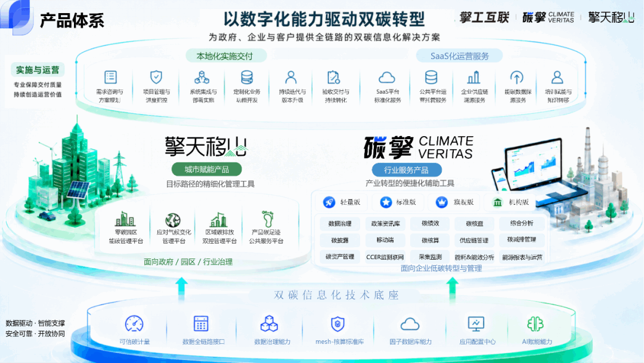Click the 产品体系 title text
This screenshot has width=644, height=363.
coord(72,20)
